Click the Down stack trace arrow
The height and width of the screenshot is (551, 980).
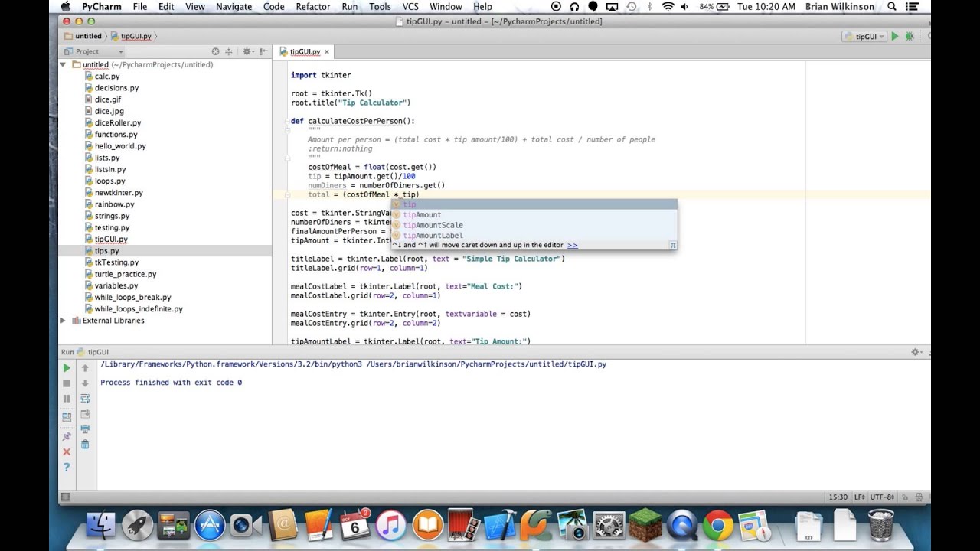tap(85, 383)
